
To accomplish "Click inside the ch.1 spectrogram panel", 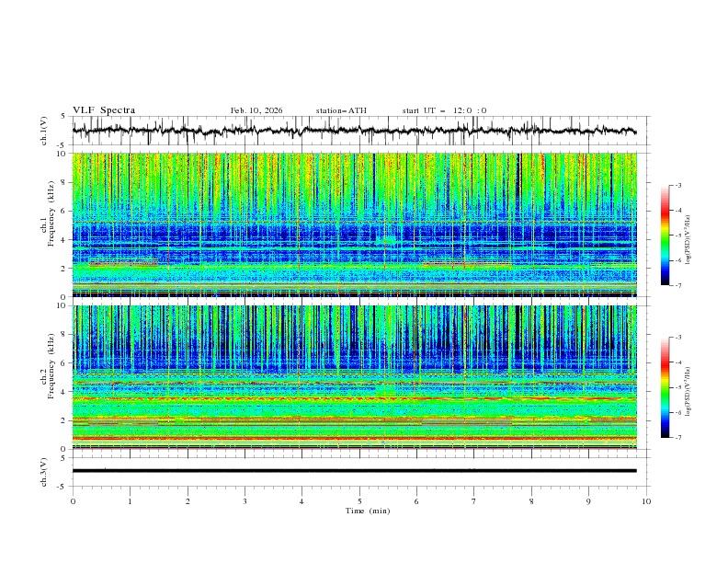I will [x=355, y=224].
